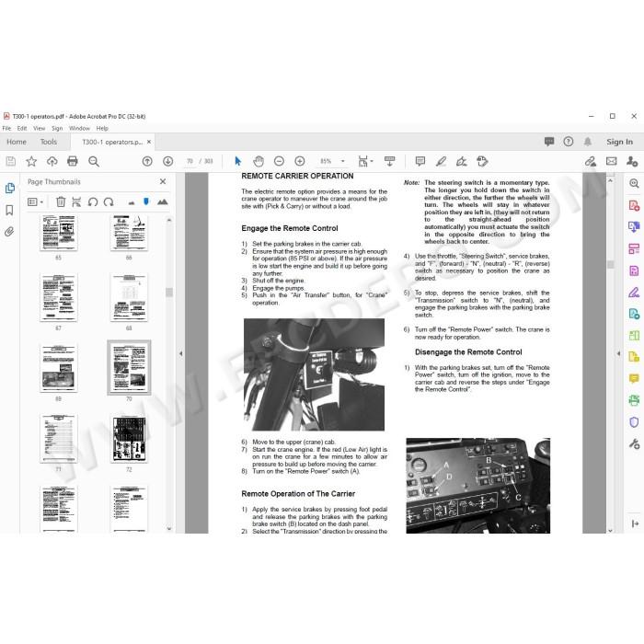Open the Comment tool in right pane
This screenshot has height=644, width=644.
[634, 378]
